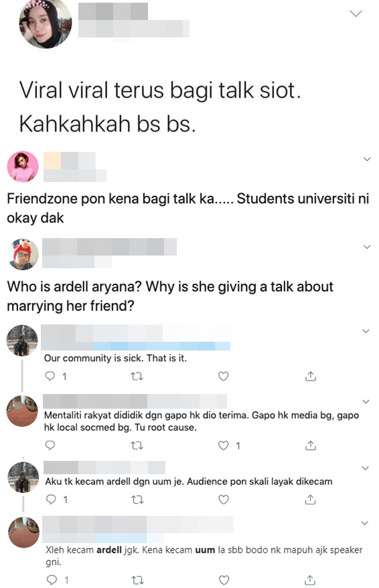Open chevron menu on "Our community is sick" tweet
Screen dimensions: 379x588
366,331
